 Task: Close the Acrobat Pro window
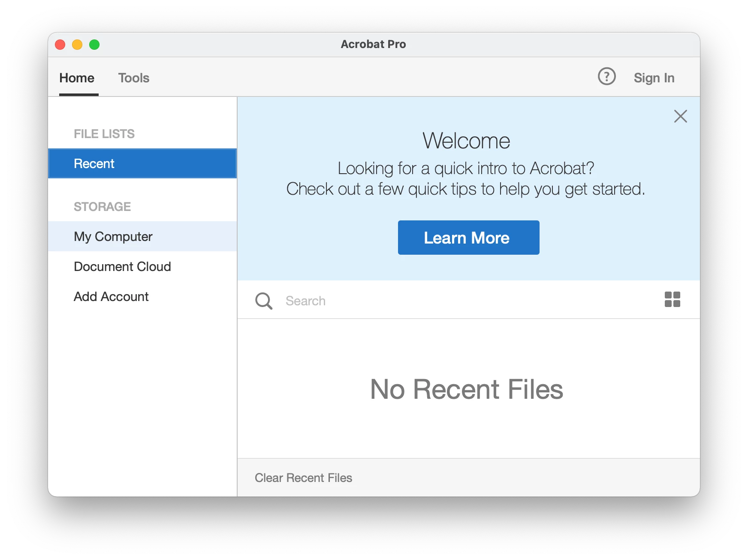[60, 45]
